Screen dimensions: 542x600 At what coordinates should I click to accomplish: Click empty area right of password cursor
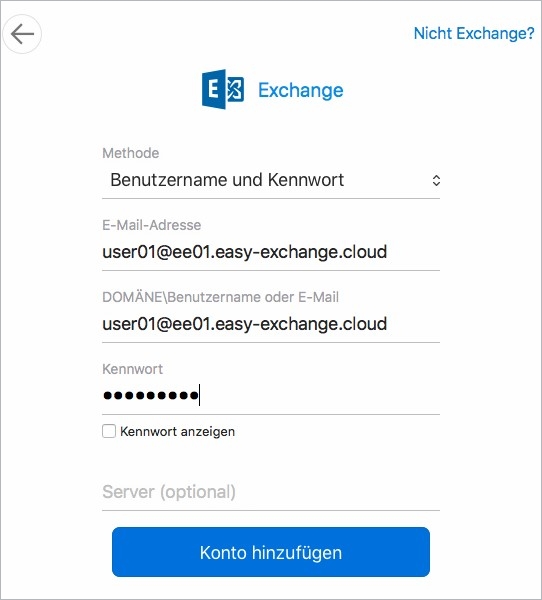(320, 395)
